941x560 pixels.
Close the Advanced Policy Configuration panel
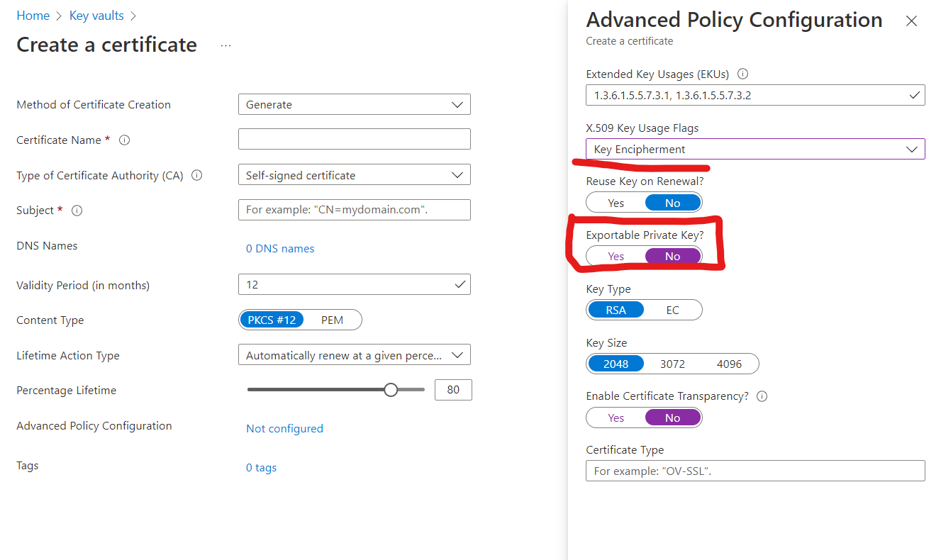(912, 21)
